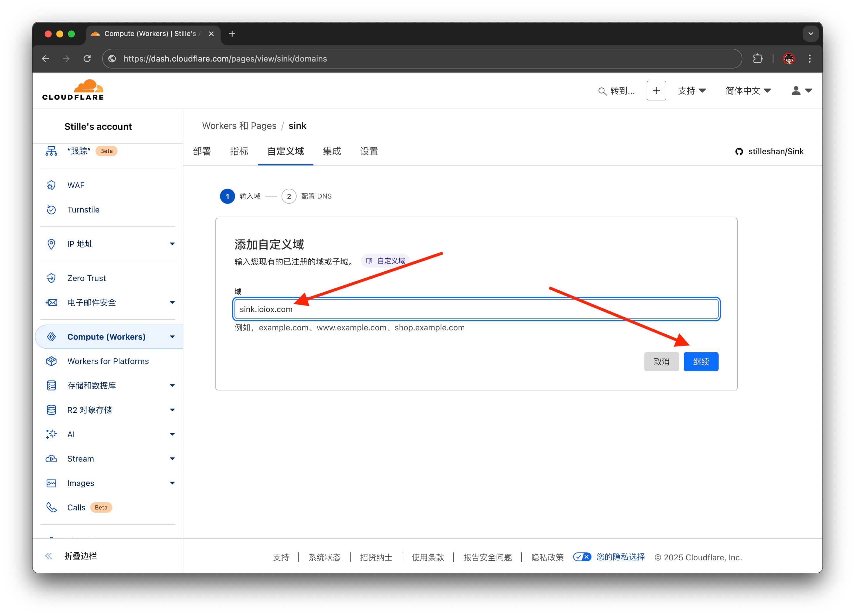Click the Zero Trust icon
This screenshot has width=855, height=616.
point(51,278)
